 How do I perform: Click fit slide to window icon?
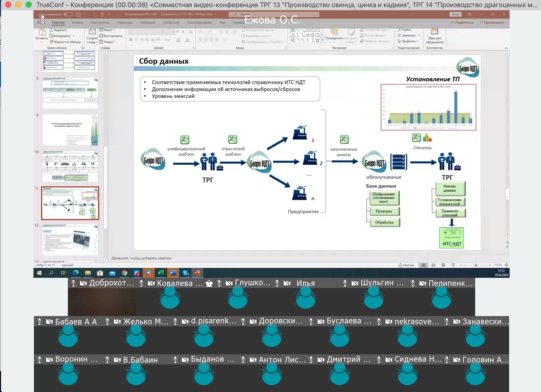point(507,265)
